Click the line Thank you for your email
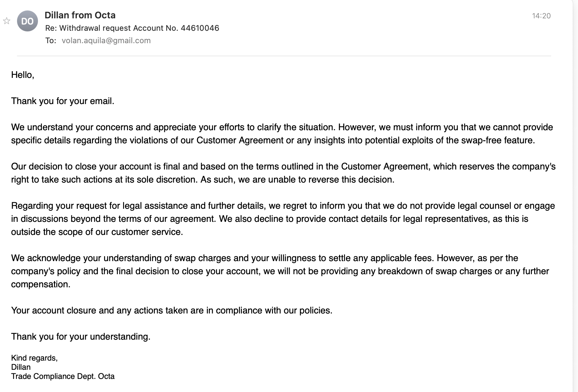Viewport: 578px width, 392px height. click(x=63, y=101)
